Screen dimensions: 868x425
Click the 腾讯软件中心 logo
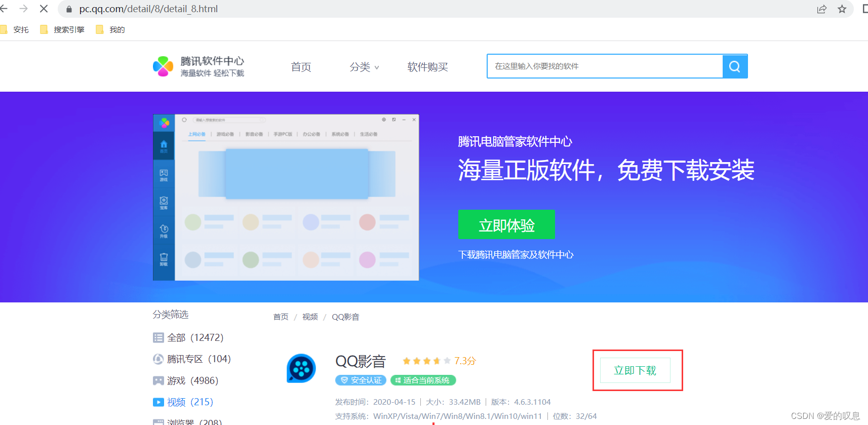(199, 66)
